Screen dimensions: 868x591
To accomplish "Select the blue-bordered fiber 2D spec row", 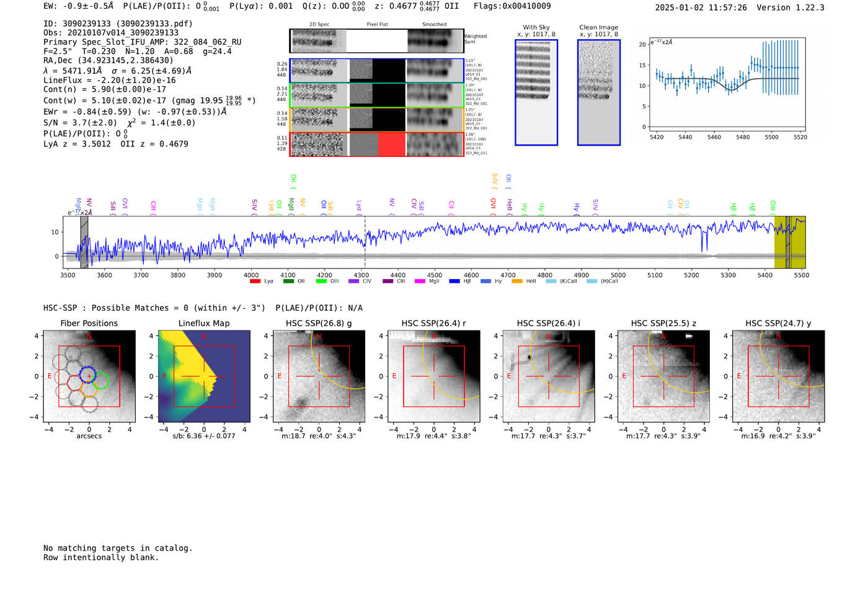I will pos(377,71).
